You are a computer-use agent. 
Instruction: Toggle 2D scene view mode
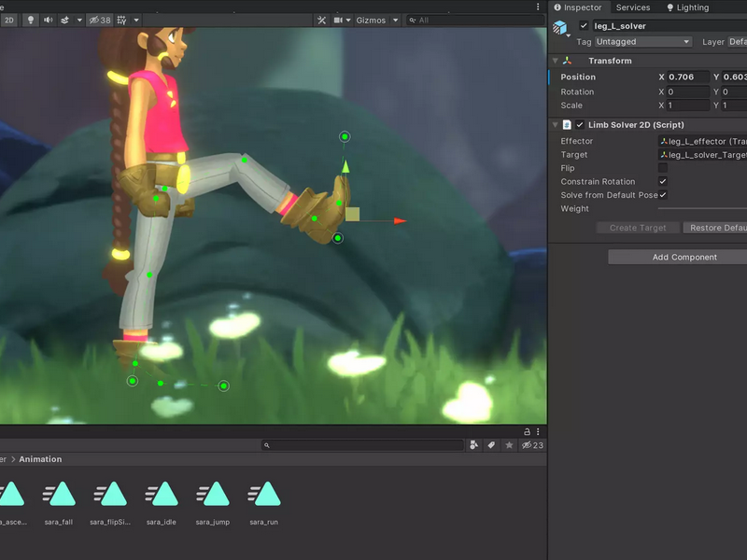(9, 20)
